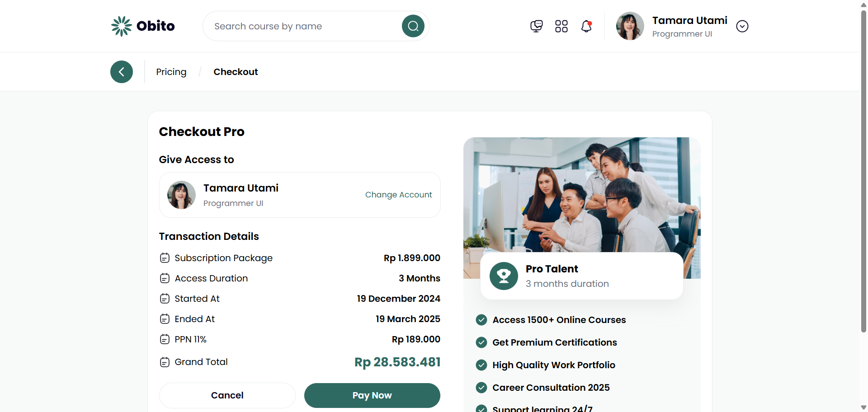Click the Pro Talent trophy icon
The height and width of the screenshot is (412, 868).
click(x=504, y=276)
